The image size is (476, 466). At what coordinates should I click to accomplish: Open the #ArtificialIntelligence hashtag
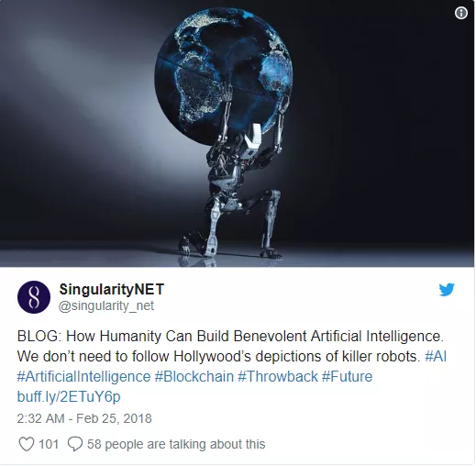[x=83, y=376]
